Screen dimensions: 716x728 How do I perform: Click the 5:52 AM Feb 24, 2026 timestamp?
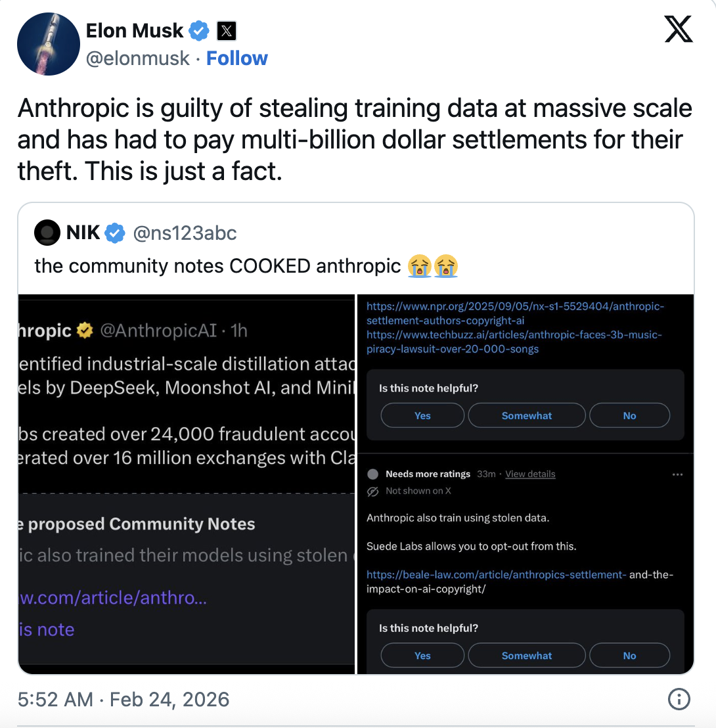123,699
